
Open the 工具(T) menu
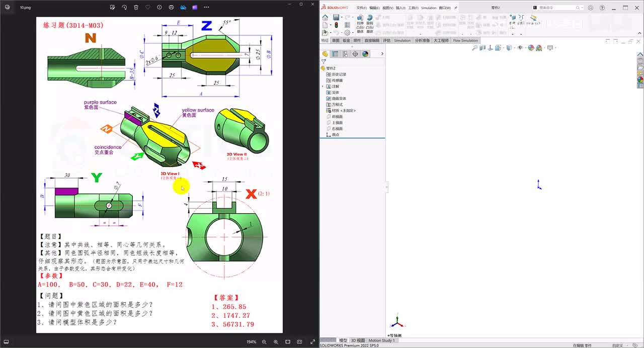tap(413, 8)
